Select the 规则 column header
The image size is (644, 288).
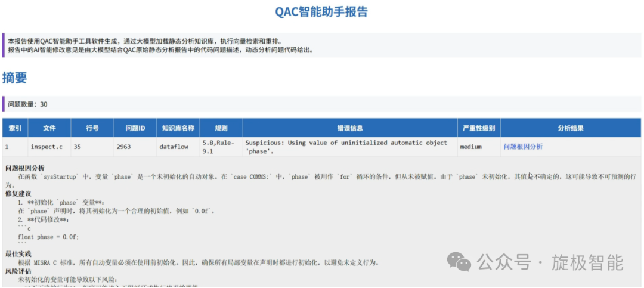[x=221, y=128]
